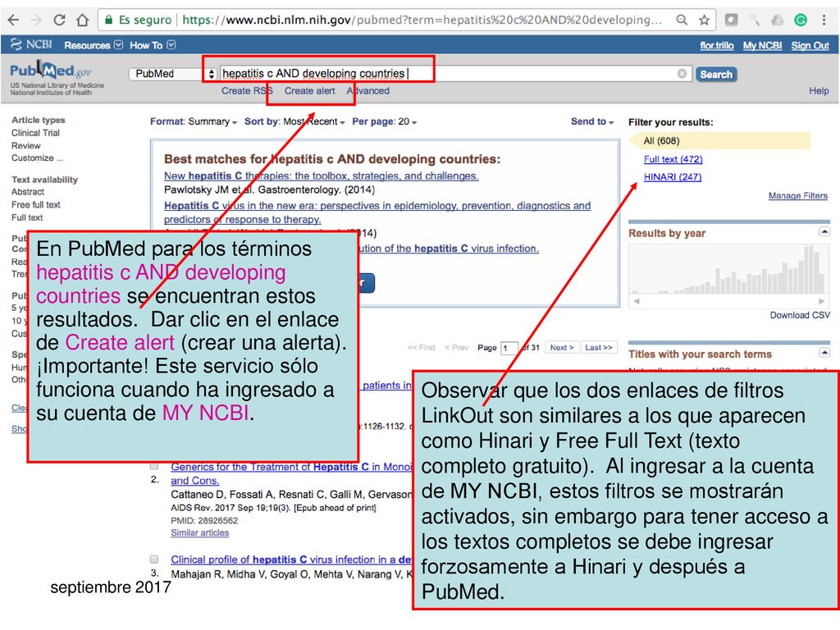Clear the search box with the X icon
Screen dimensions: 840x630
pyautogui.click(x=682, y=73)
